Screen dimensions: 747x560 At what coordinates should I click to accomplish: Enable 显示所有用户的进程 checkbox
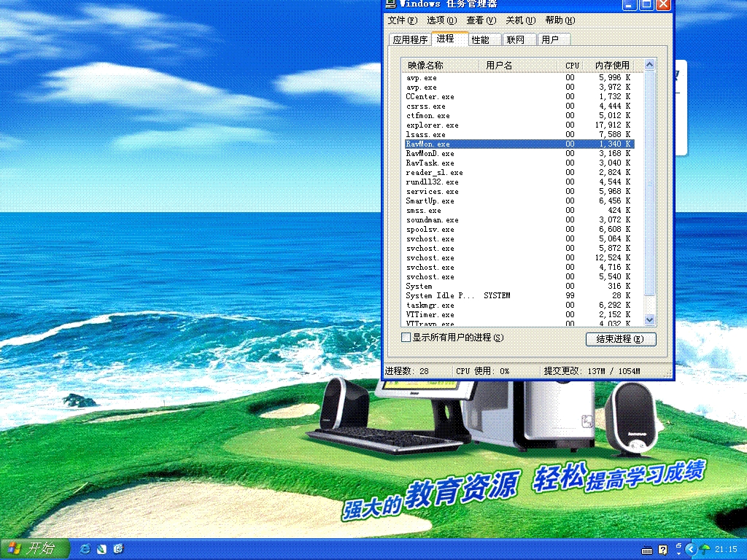(406, 337)
